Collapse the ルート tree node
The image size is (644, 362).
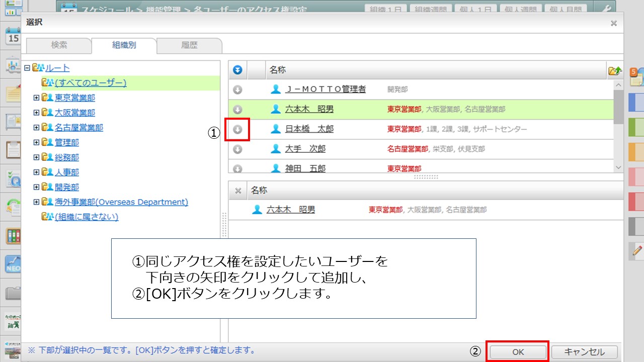(27, 68)
